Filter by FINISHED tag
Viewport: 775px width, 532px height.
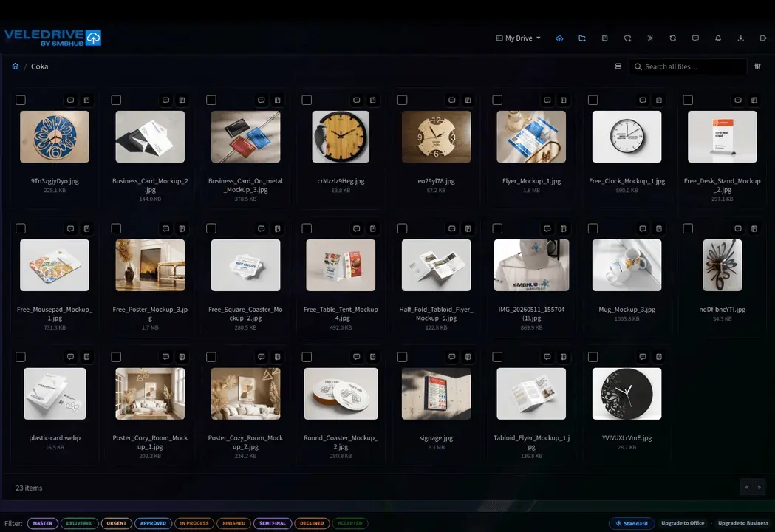point(233,523)
